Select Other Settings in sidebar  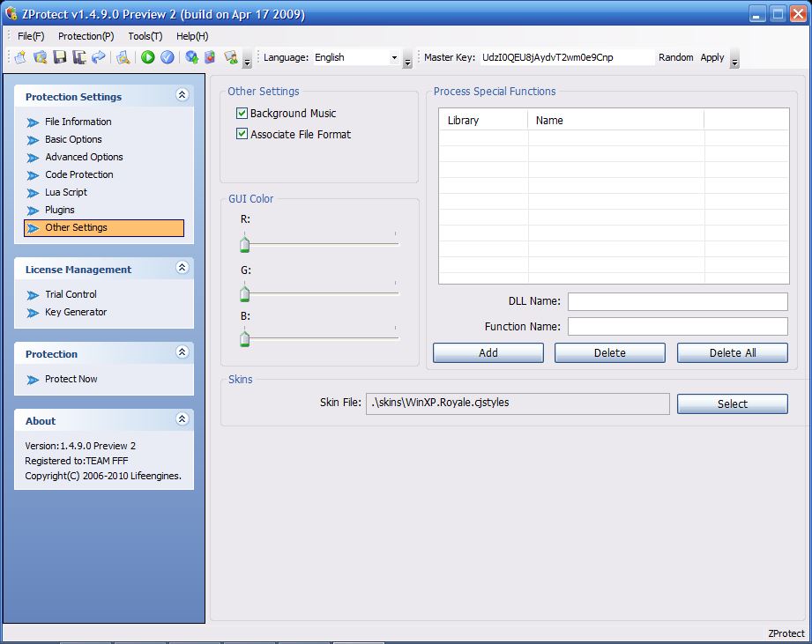coord(103,227)
